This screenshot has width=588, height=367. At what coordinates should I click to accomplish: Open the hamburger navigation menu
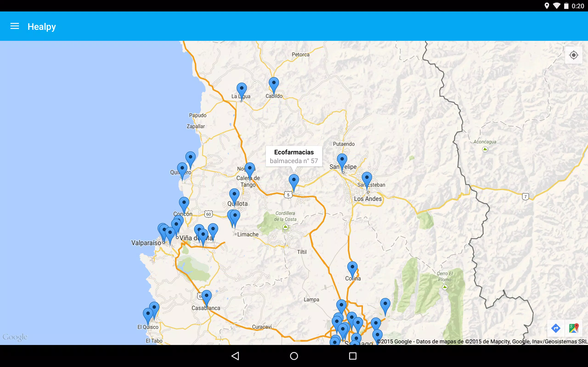click(14, 26)
